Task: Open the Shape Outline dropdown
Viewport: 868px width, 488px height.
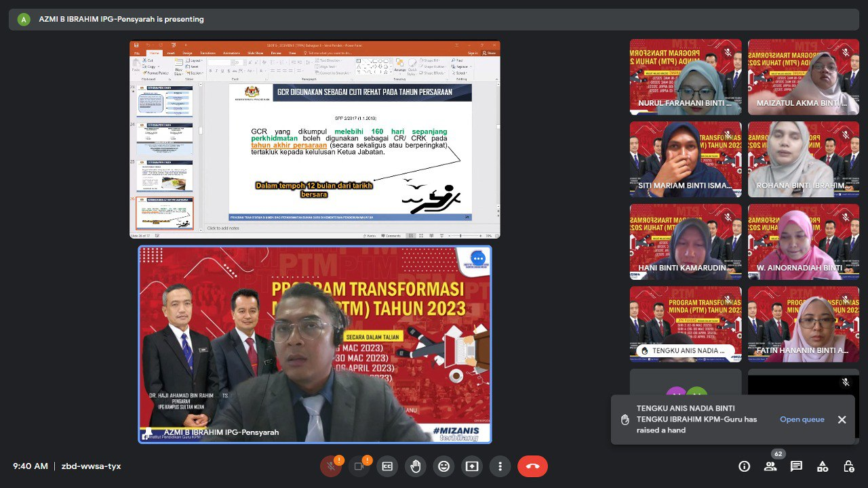Action: [433, 66]
